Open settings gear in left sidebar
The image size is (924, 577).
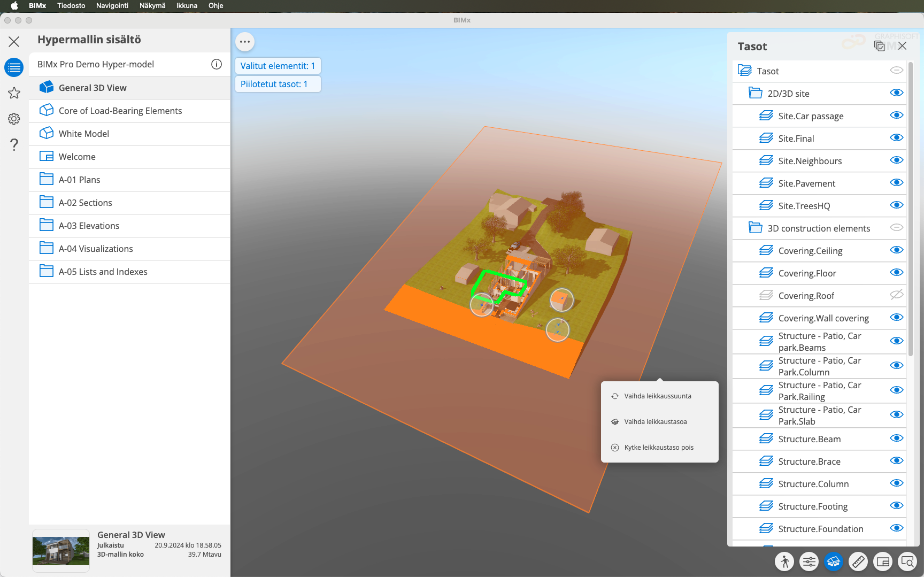click(x=14, y=119)
